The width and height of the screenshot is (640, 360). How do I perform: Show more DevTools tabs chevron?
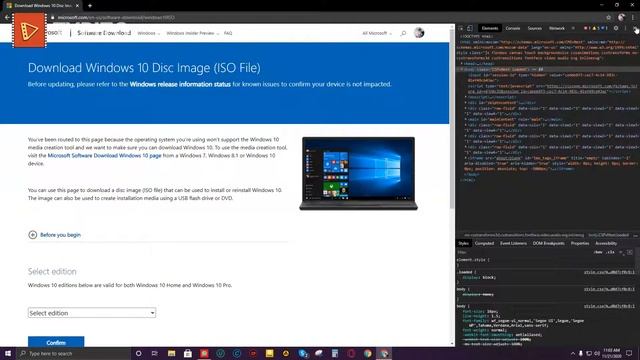[x=573, y=28]
